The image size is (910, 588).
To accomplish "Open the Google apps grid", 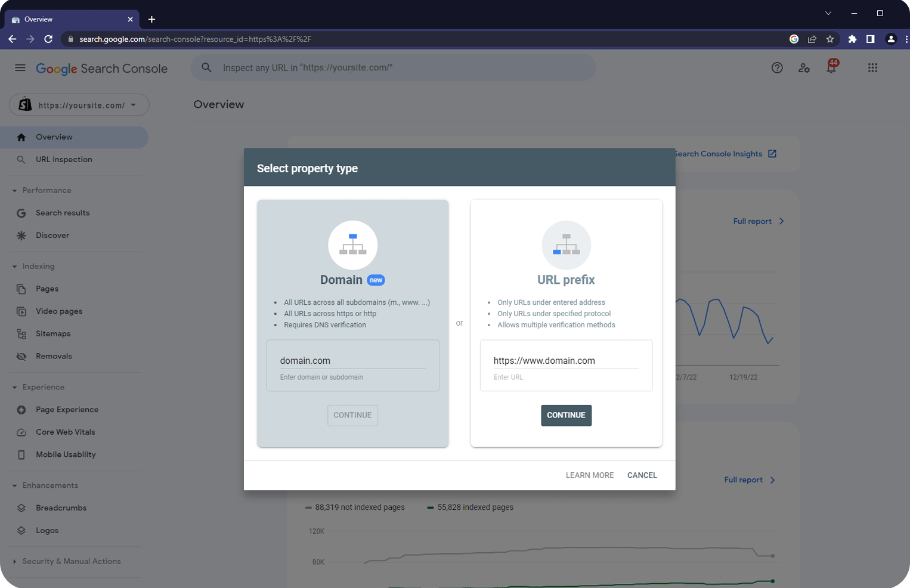I will coord(872,68).
